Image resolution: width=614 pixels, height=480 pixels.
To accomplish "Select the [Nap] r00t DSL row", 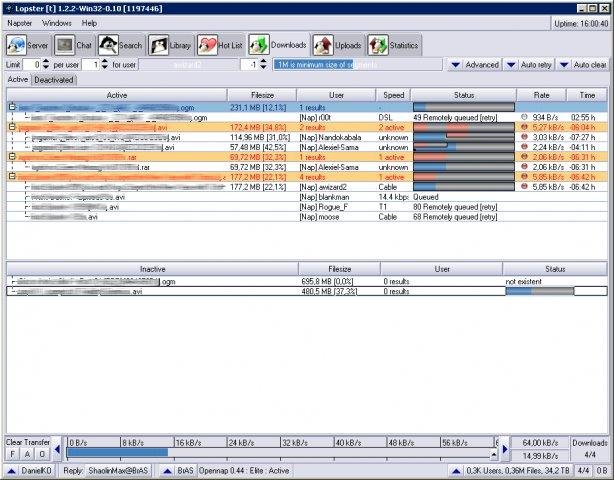I will (x=307, y=117).
